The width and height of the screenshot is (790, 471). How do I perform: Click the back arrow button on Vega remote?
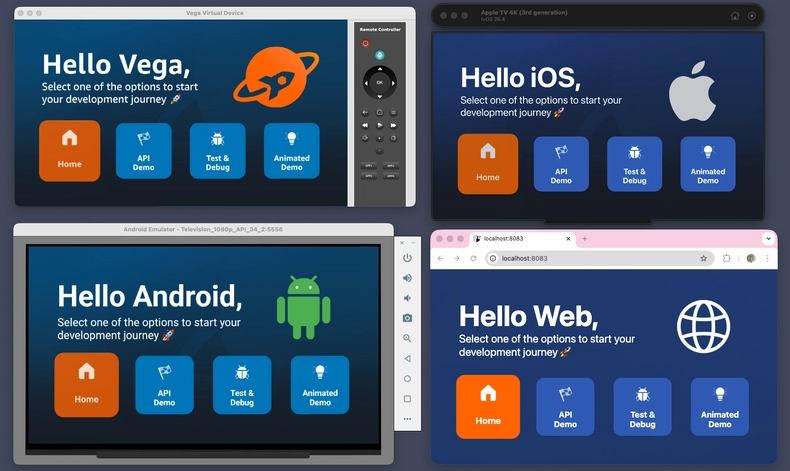pos(366,112)
